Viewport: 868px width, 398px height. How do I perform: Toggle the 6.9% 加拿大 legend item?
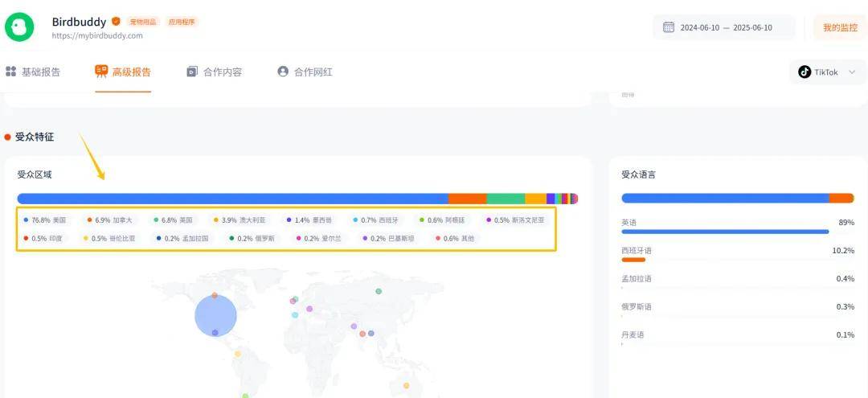coord(109,220)
